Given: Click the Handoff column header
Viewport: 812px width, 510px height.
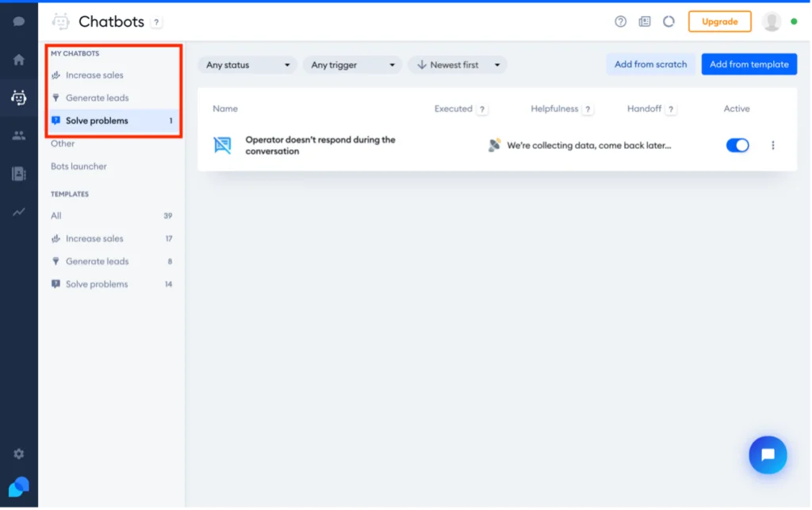Looking at the screenshot, I should [644, 109].
